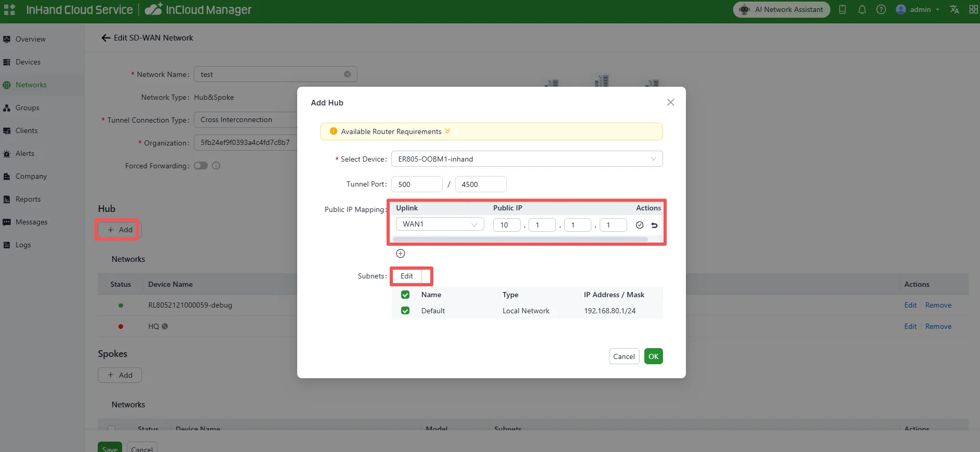Open the help question mark icon
Screen dimensions: 980x452
881,9
